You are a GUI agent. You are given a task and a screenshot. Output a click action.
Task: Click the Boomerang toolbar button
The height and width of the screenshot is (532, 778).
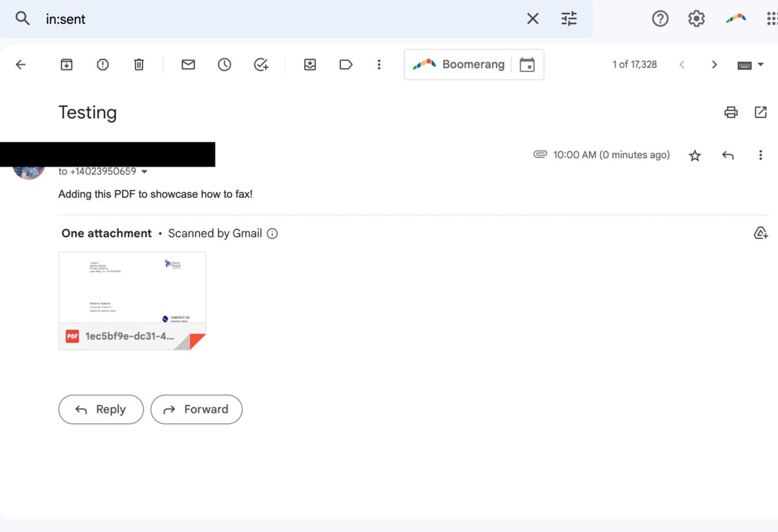pyautogui.click(x=458, y=64)
